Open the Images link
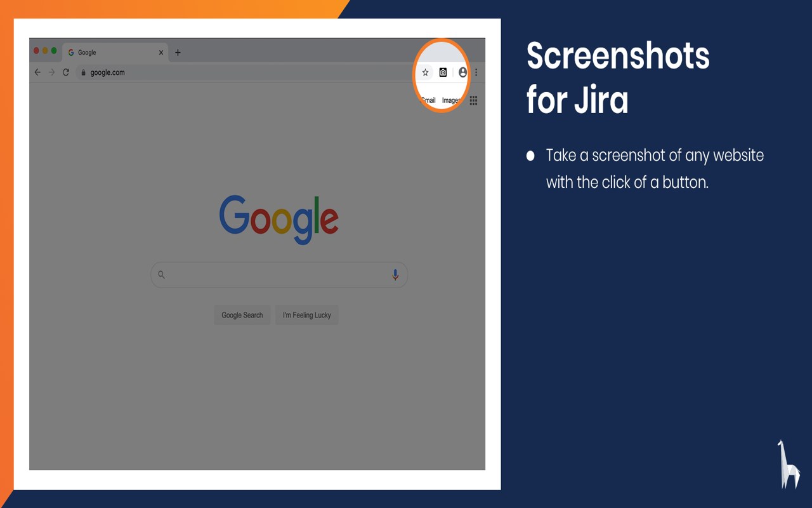Viewport: 812px width, 508px height. pyautogui.click(x=451, y=100)
